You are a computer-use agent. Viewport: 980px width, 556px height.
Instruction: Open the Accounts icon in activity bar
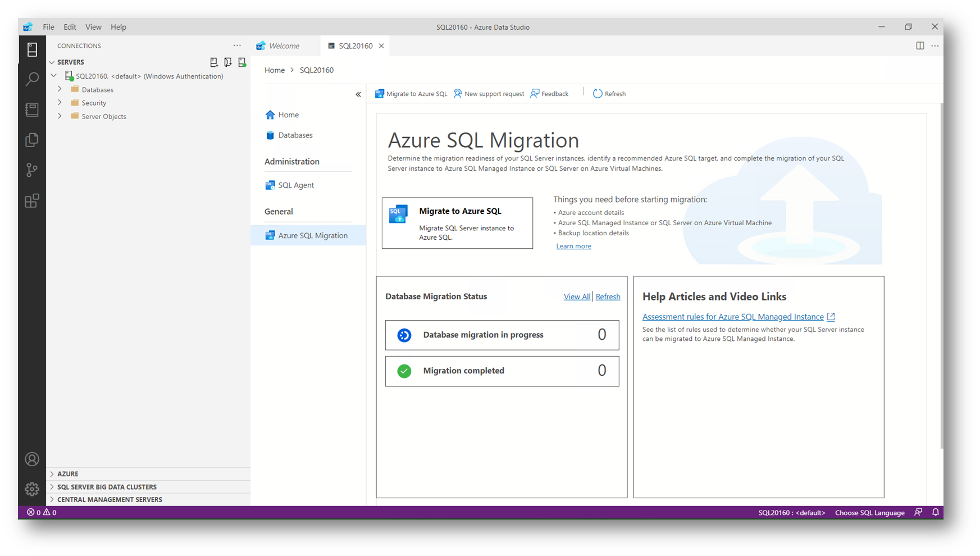pos(32,459)
